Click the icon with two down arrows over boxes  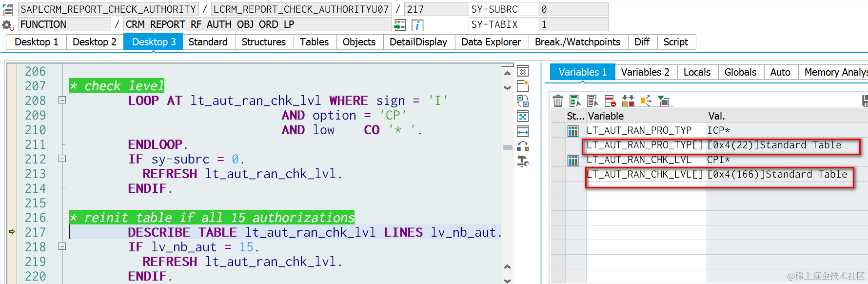pyautogui.click(x=628, y=101)
